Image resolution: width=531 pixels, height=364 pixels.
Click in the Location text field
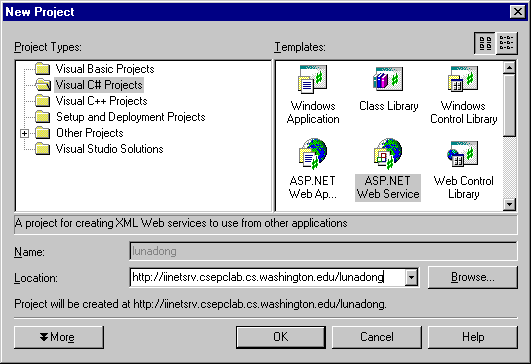[x=268, y=278]
